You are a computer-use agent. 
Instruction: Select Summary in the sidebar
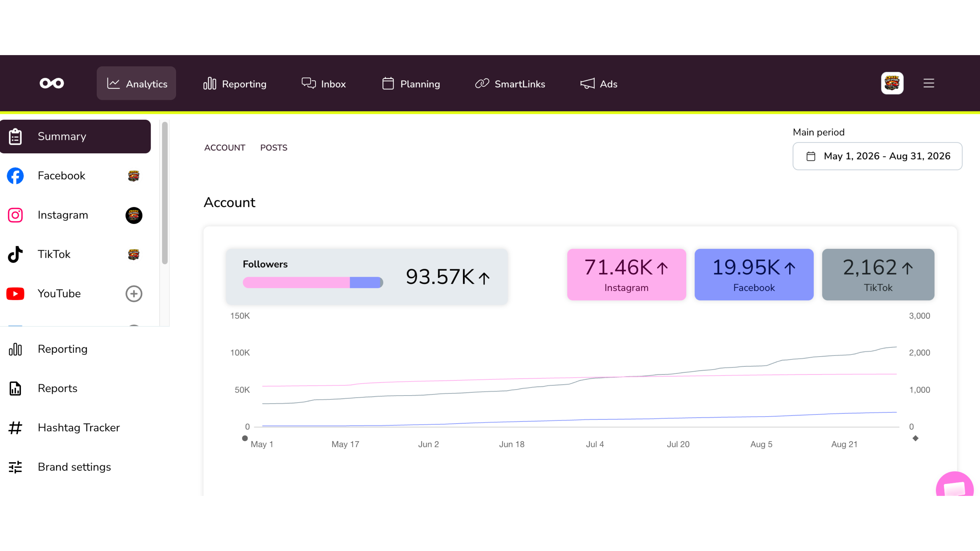[x=75, y=137]
